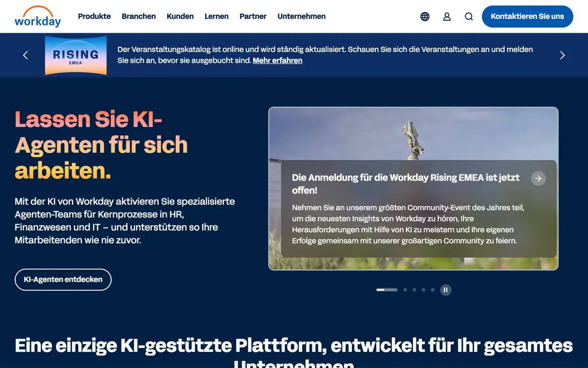Image resolution: width=588 pixels, height=368 pixels.
Task: Open the Kunden menu
Action: coord(180,16)
